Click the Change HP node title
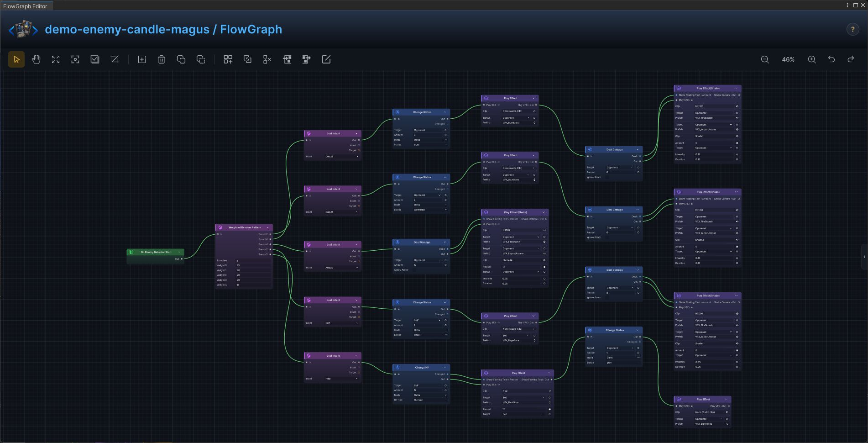The width and height of the screenshot is (868, 443). (422, 367)
